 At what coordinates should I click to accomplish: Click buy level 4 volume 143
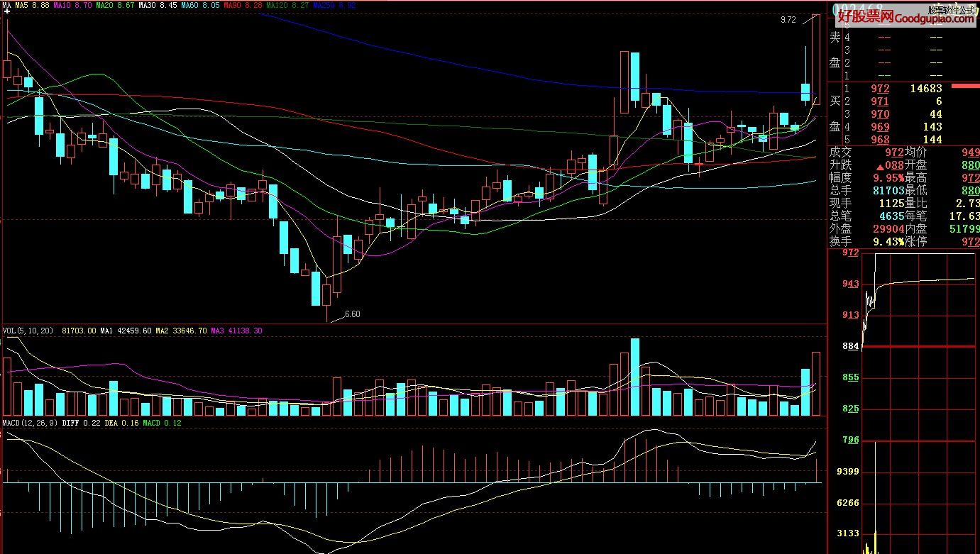pos(932,127)
